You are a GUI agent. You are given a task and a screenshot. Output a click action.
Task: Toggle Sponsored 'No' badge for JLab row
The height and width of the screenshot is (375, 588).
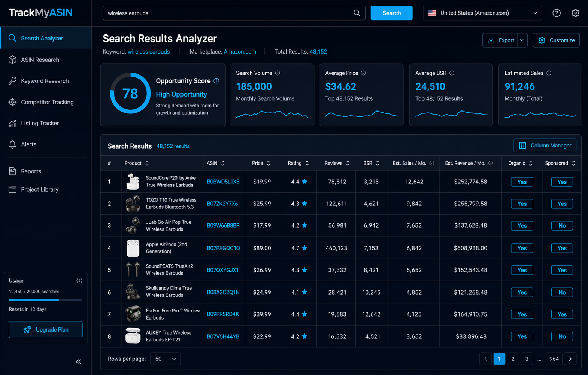click(562, 226)
